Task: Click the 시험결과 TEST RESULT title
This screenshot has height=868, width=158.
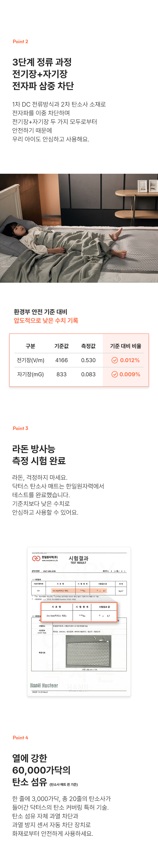Action: pyautogui.click(x=78, y=560)
